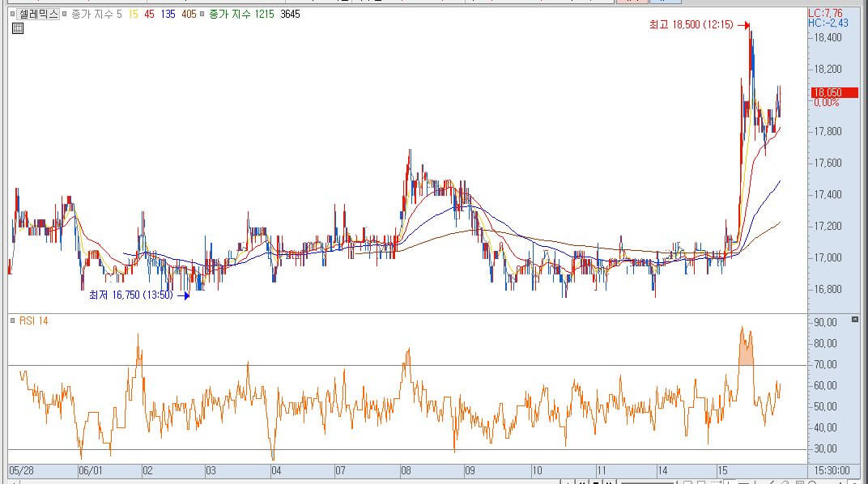Select the red 45 moving average legend

click(150, 14)
